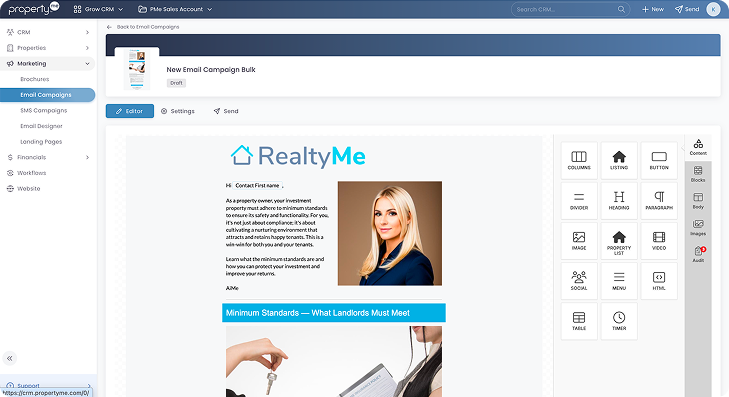Insert a Button block
The width and height of the screenshot is (729, 397).
point(659,161)
